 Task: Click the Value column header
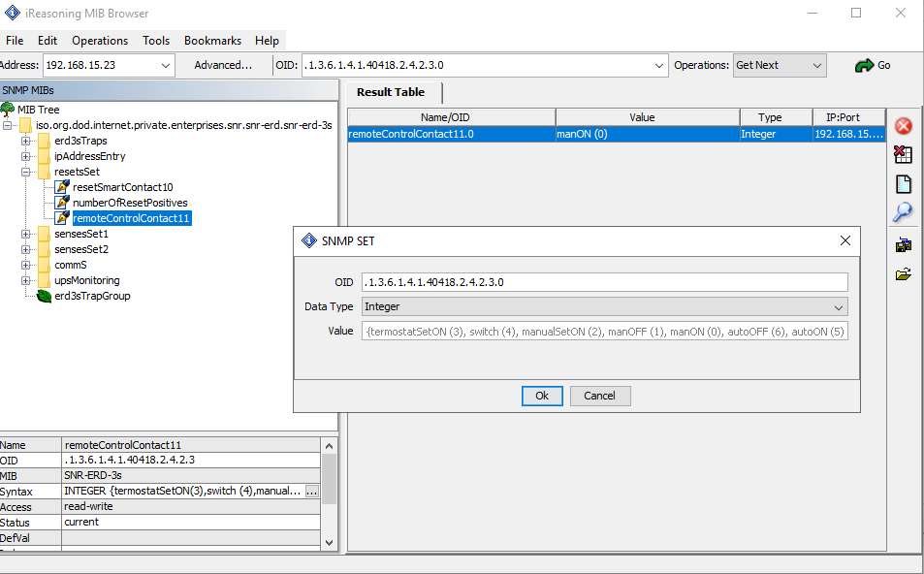point(647,117)
